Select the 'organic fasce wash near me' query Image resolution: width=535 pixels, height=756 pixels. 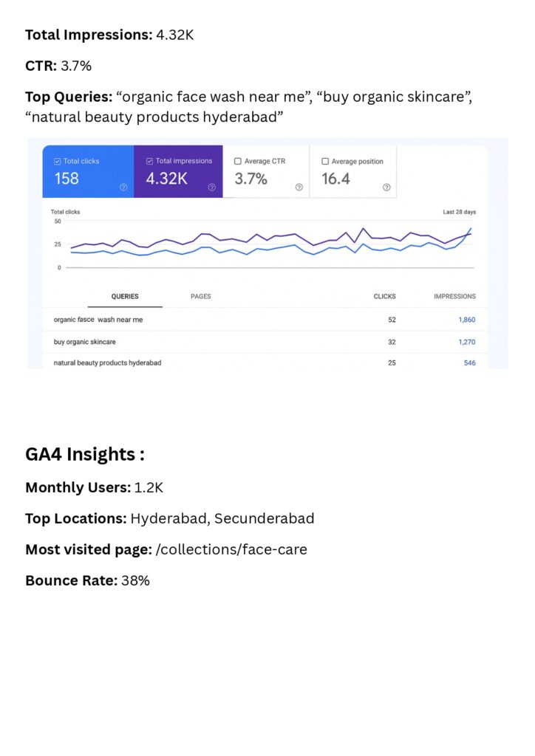click(x=98, y=320)
